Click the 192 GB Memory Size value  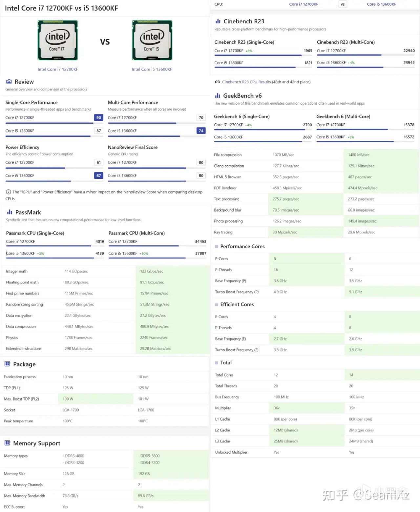[x=144, y=474]
